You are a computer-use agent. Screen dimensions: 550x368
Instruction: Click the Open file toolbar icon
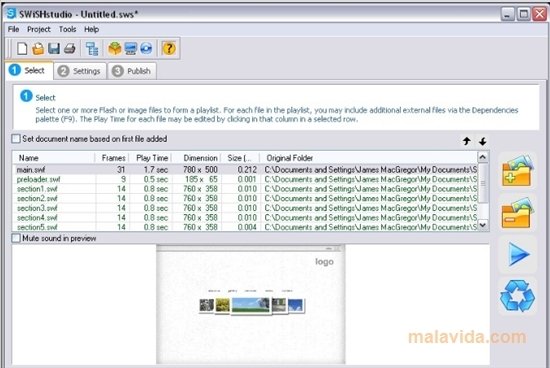(38, 48)
